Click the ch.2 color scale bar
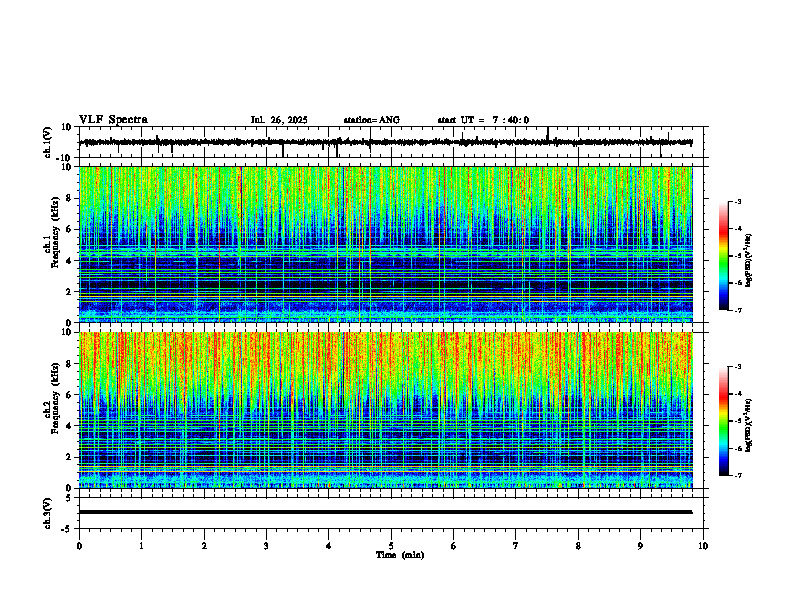This screenshot has height=612, width=792. [x=723, y=421]
